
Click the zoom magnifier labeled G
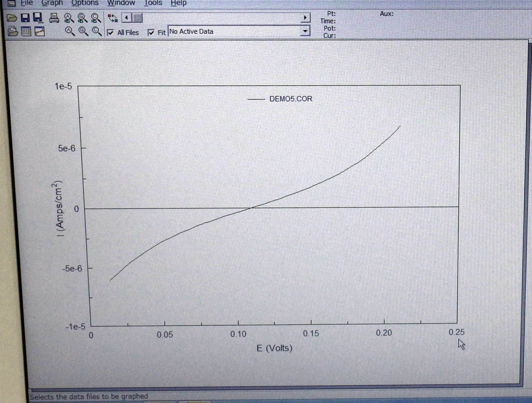click(x=83, y=31)
